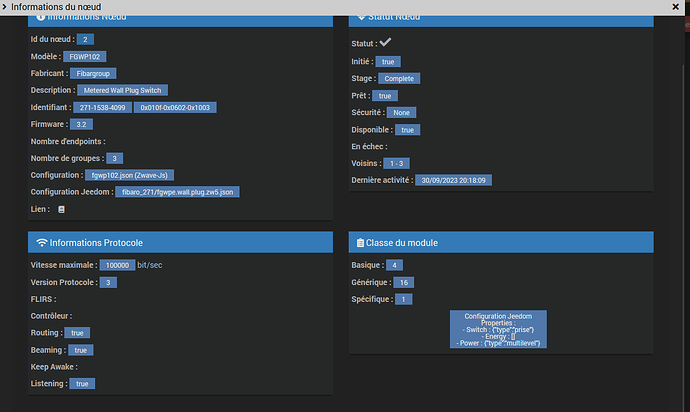Click the Statut checkmark icon
The width and height of the screenshot is (690, 412).
[385, 42]
